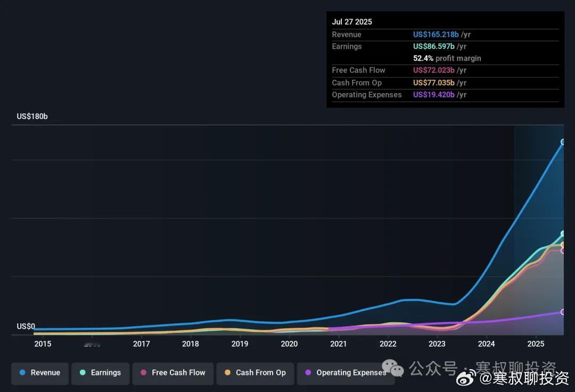The width and height of the screenshot is (575, 392).
Task: Select the Earnings endpoint marker on chart
Action: [x=563, y=233]
